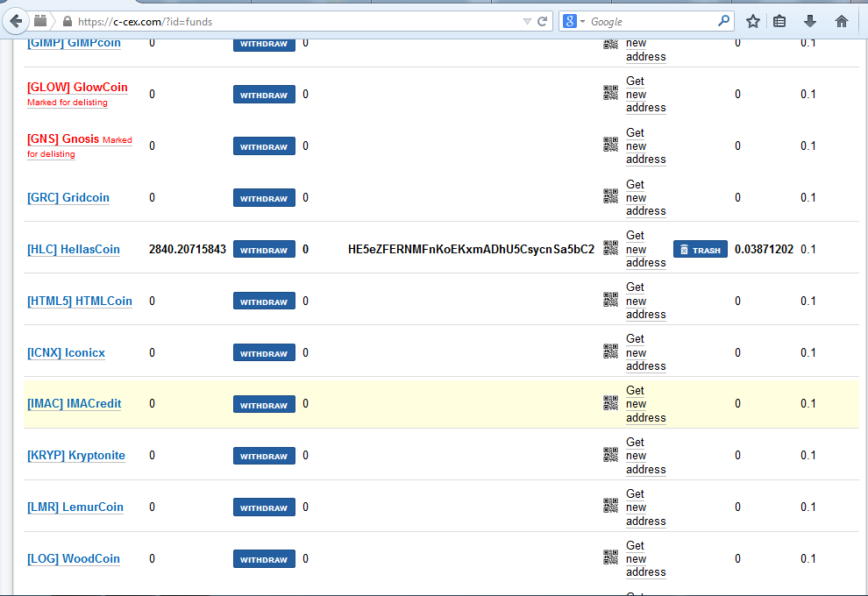Withdraw Kryptonite funds
The width and height of the screenshot is (868, 596).
point(264,456)
